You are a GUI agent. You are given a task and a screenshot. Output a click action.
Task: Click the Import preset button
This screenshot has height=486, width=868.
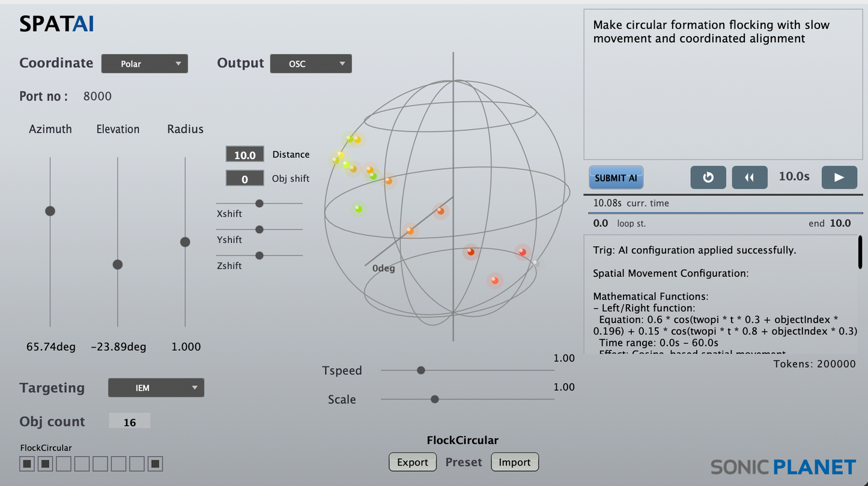(514, 462)
